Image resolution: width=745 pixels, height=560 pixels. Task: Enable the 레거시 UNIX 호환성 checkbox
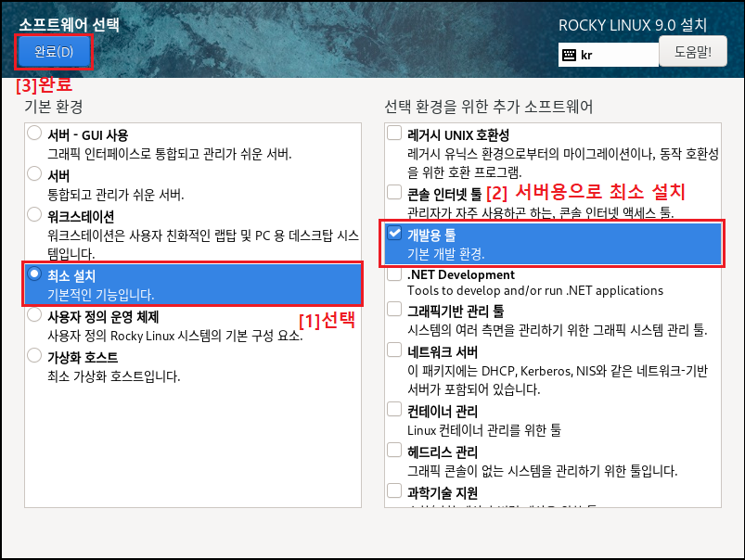(394, 133)
